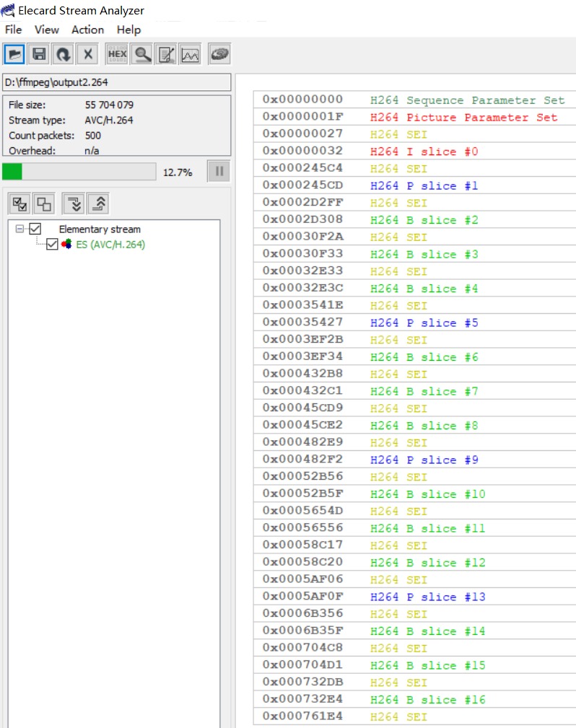Open the Action menu
Viewport: 576px width, 728px height.
click(88, 30)
